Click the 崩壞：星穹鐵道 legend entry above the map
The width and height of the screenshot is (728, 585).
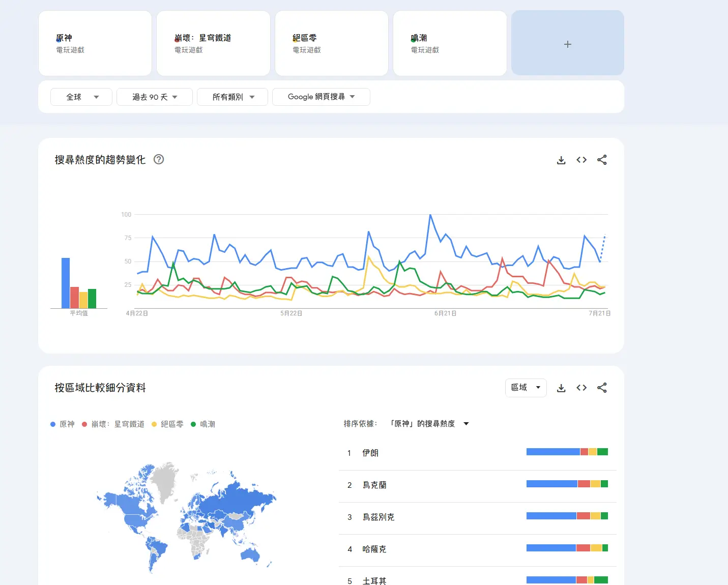tap(113, 424)
